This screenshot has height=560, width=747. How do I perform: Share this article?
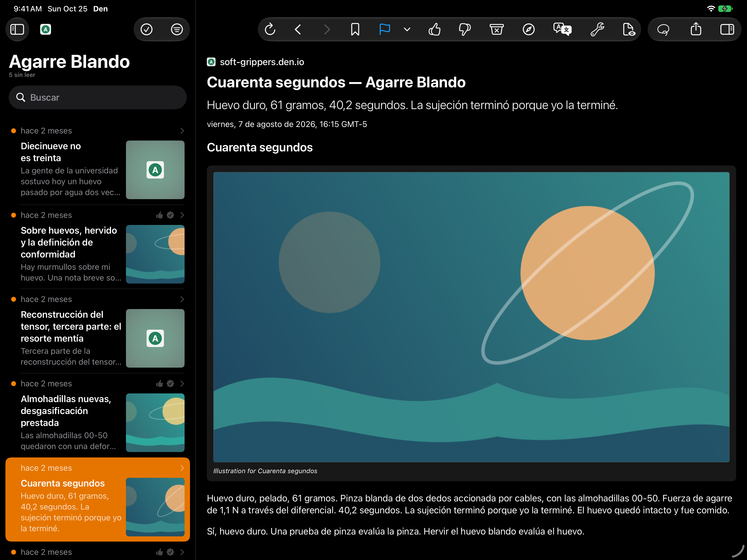[x=696, y=29]
